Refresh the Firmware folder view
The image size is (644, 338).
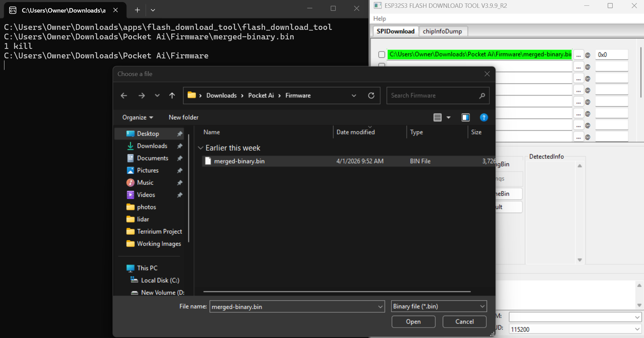click(x=371, y=95)
